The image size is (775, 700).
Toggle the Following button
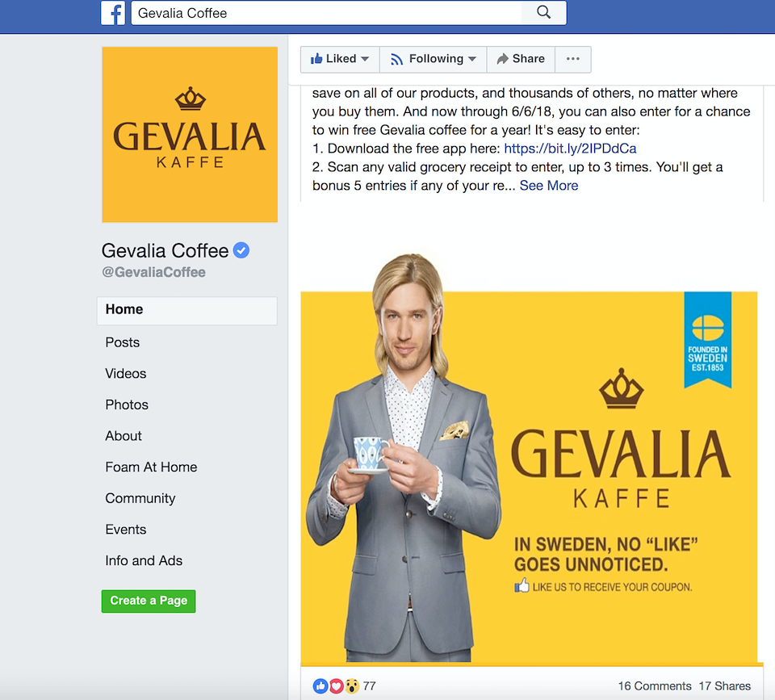coord(433,59)
